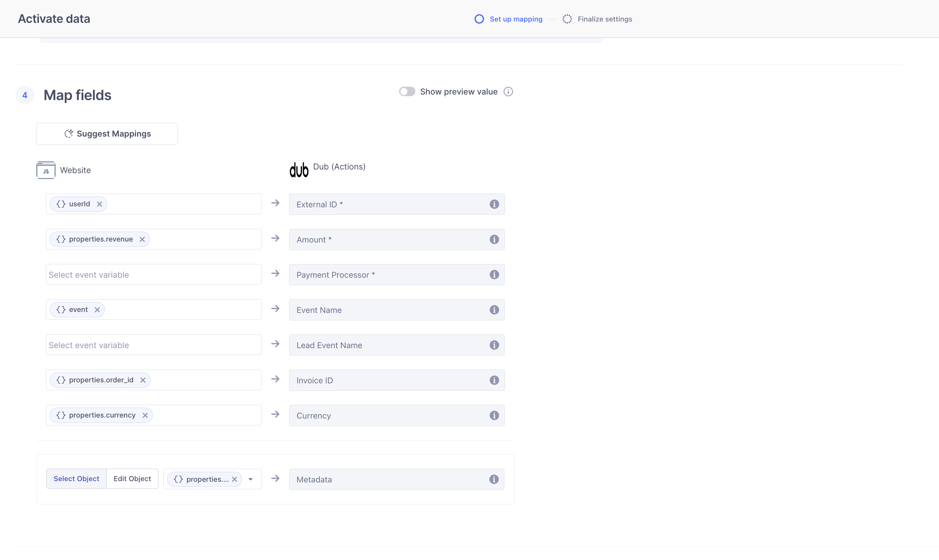The image size is (939, 560).
Task: Switch to Edit Object mode
Action: click(x=132, y=479)
